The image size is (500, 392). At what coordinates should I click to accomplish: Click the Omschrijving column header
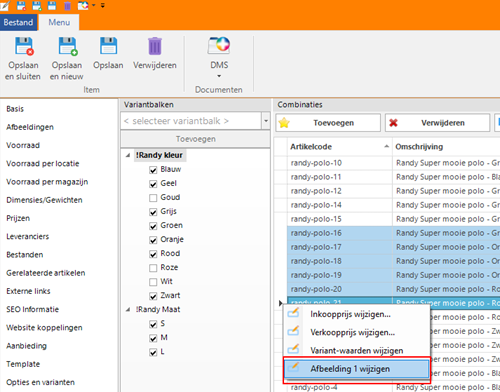tap(446, 147)
